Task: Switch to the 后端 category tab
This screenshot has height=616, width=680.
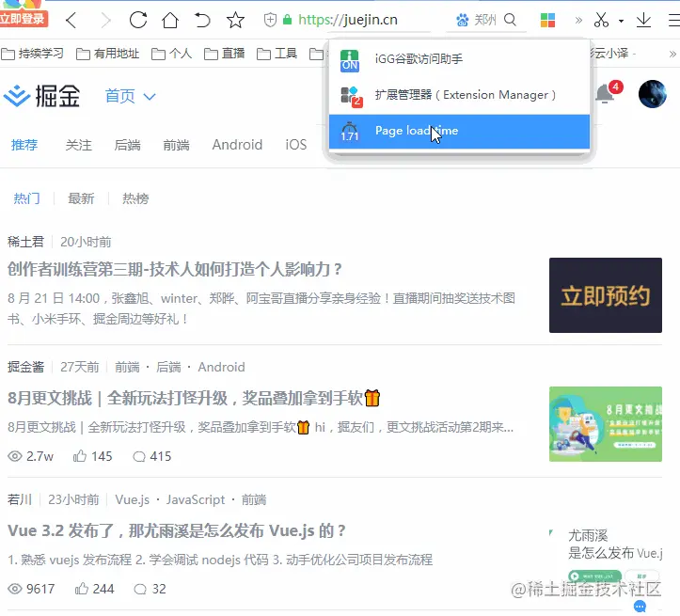Action: pyautogui.click(x=128, y=145)
